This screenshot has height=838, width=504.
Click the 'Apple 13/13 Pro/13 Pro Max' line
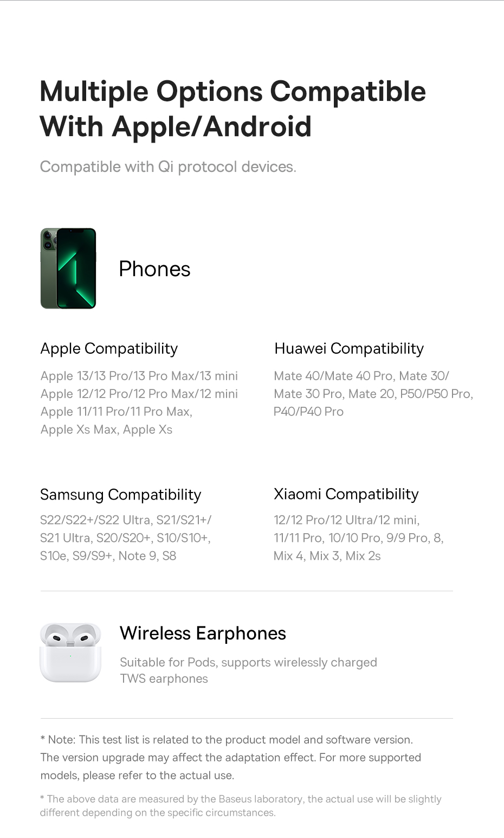pos(139,376)
